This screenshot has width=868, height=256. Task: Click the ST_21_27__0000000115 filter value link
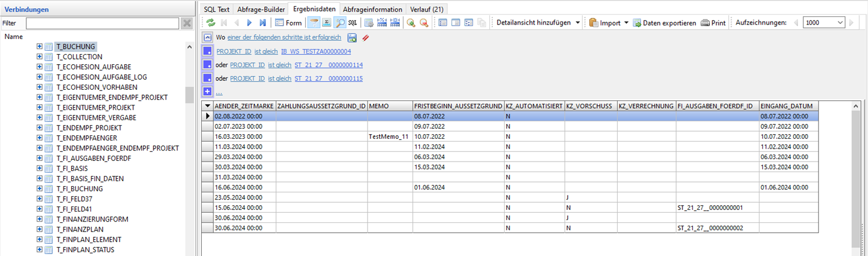point(328,78)
